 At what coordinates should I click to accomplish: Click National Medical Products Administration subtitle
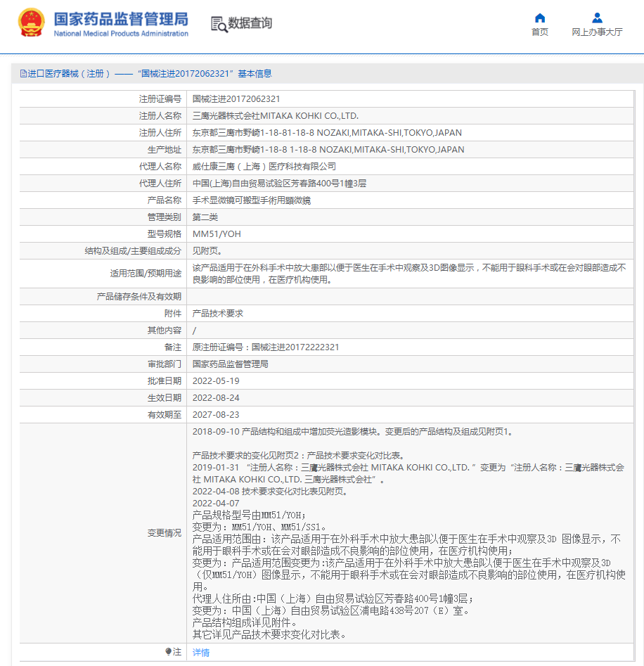coord(121,34)
